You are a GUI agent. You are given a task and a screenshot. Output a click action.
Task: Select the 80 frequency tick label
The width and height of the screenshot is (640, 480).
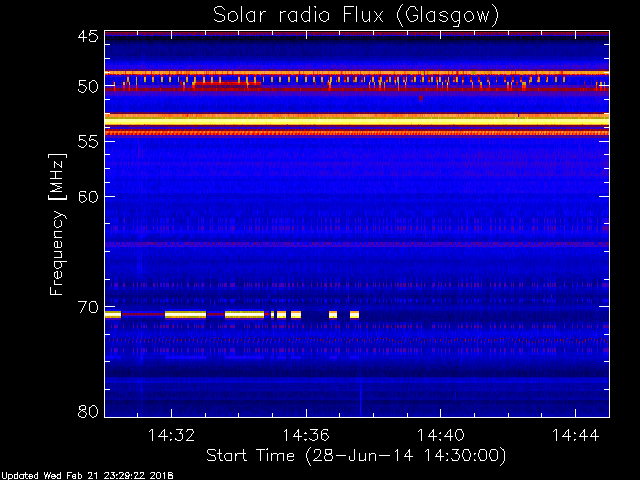tap(88, 411)
